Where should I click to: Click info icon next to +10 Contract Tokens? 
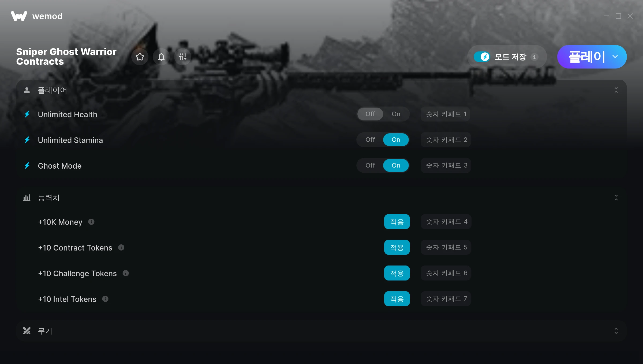click(x=121, y=248)
